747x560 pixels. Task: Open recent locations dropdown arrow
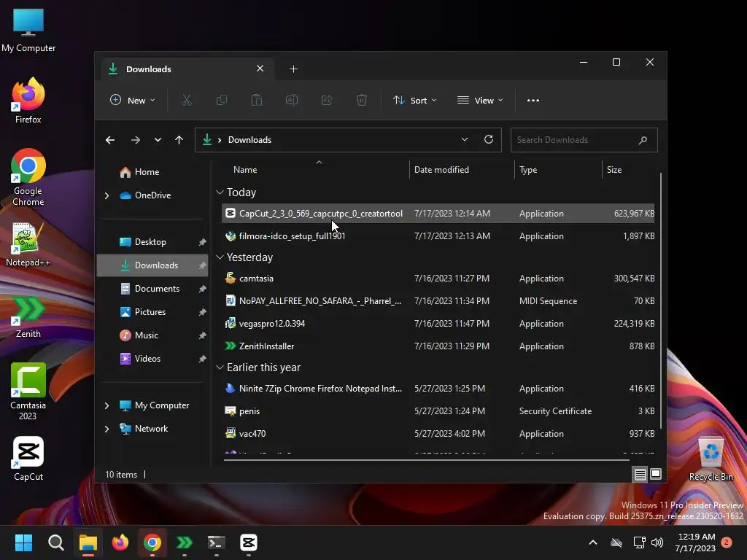pos(158,140)
